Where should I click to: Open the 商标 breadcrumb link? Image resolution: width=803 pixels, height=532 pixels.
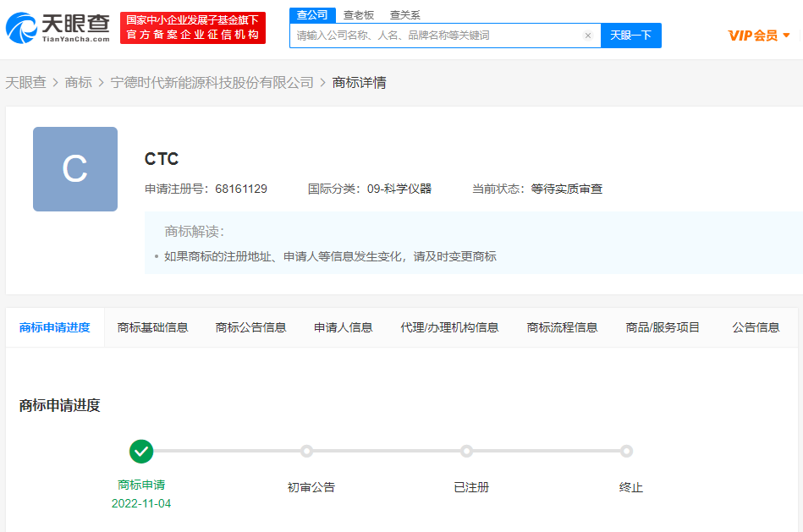tap(79, 82)
